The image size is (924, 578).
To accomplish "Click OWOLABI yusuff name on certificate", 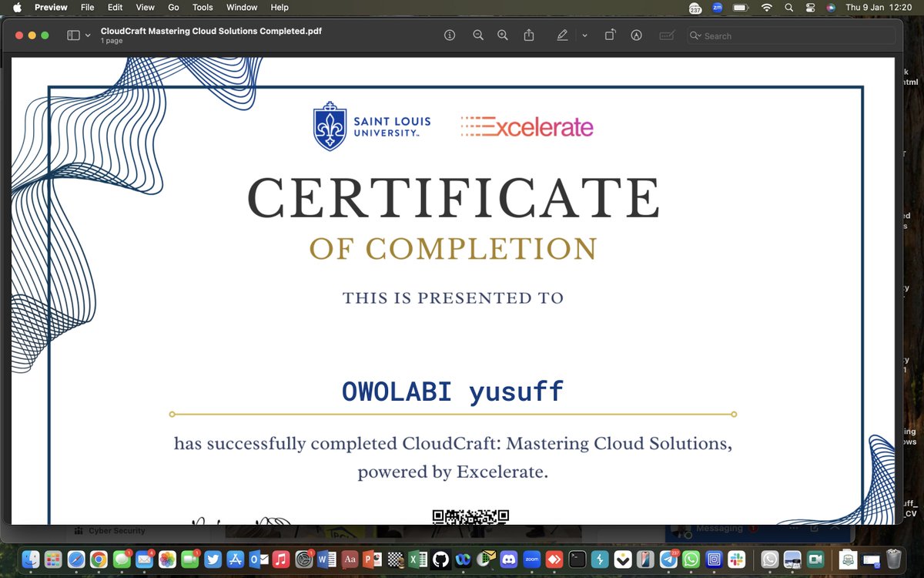I will click(453, 391).
